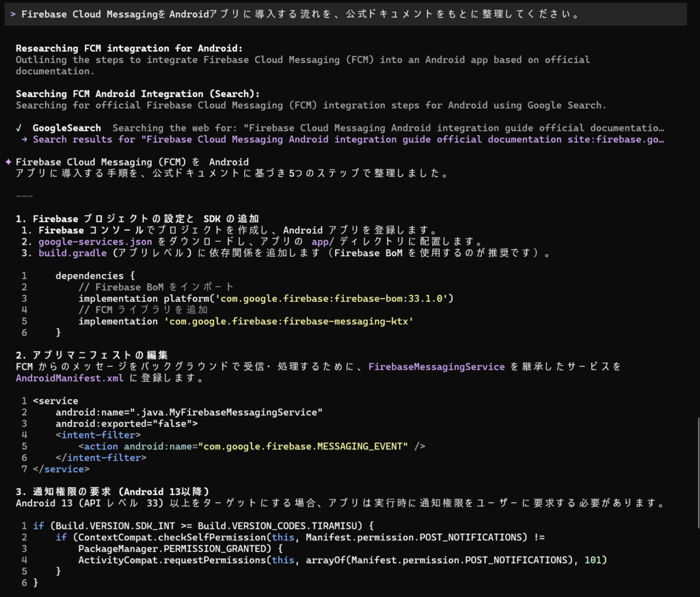Screen dimensions: 700x597
Task: Click the prompt arrow icon before the Firebase query
Action: [13, 14]
